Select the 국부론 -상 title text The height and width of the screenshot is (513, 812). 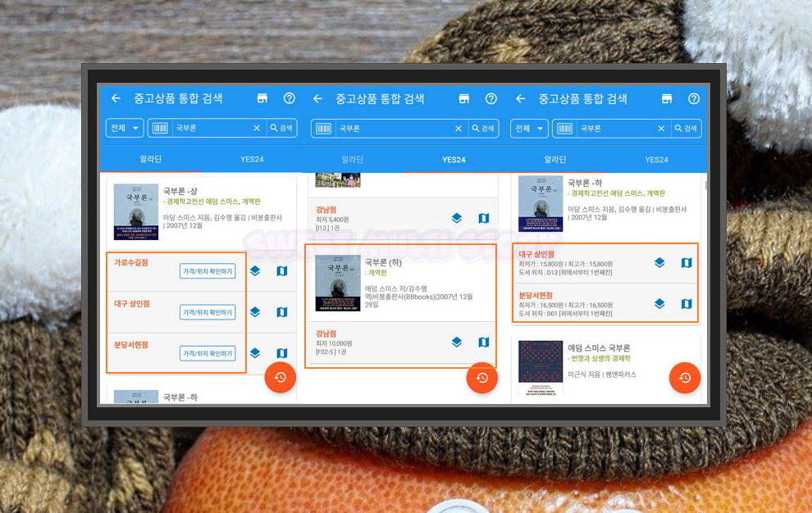point(180,191)
